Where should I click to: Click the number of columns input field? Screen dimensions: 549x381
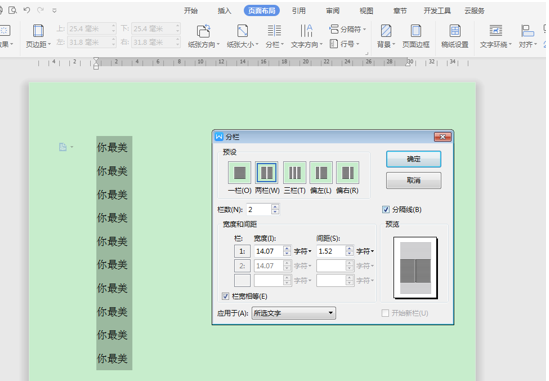[x=259, y=209]
